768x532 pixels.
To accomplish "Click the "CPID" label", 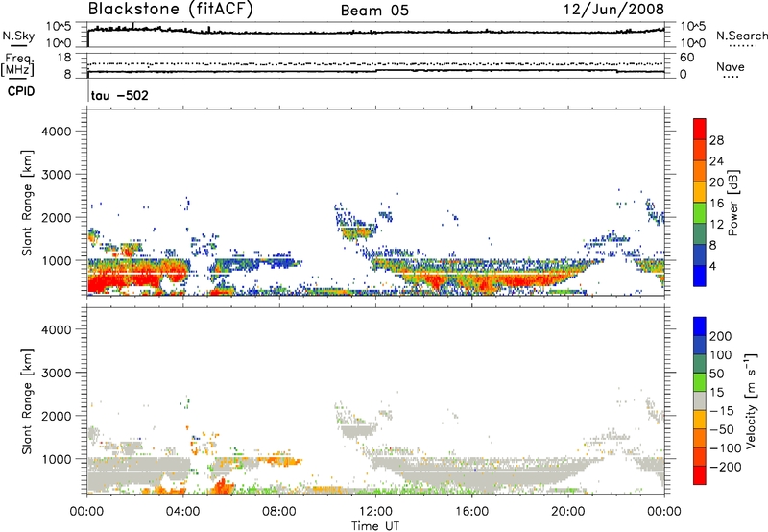I will (x=21, y=91).
